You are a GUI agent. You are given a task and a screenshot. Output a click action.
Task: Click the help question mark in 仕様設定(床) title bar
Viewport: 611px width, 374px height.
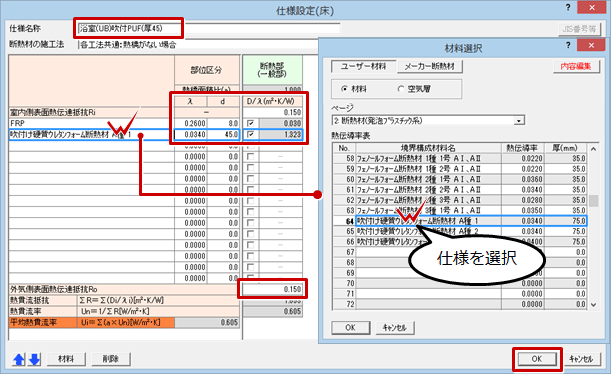(568, 7)
